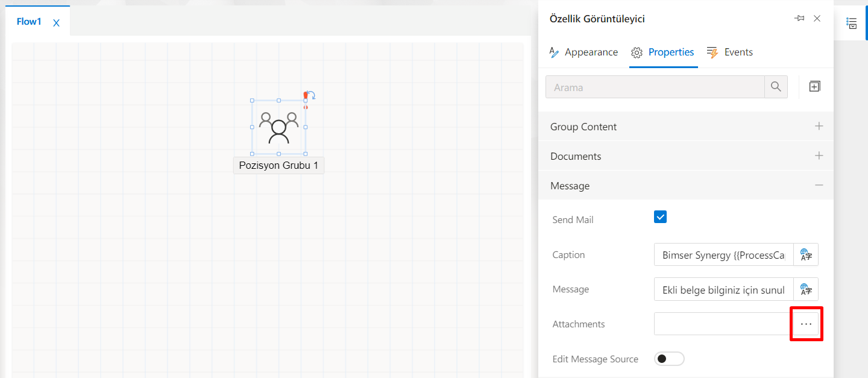Pin the Özellik Görüntüleyici panel
The width and height of the screenshot is (868, 378).
coord(799,19)
